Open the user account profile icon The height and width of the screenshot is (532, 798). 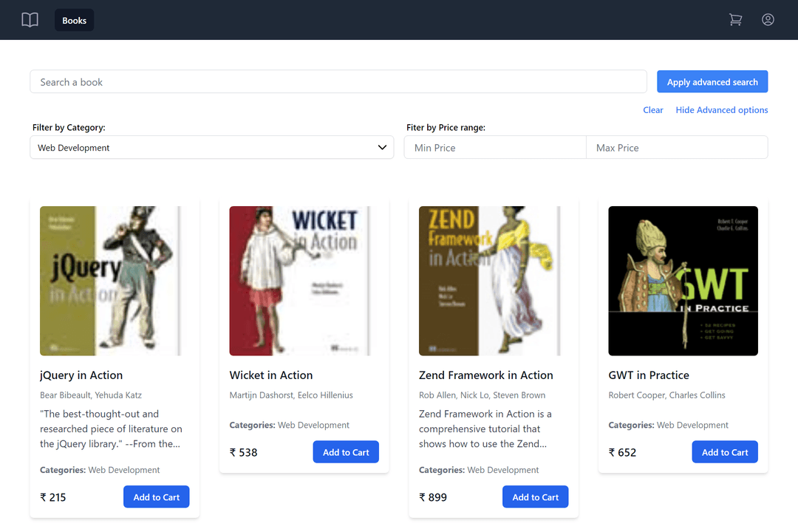point(768,20)
